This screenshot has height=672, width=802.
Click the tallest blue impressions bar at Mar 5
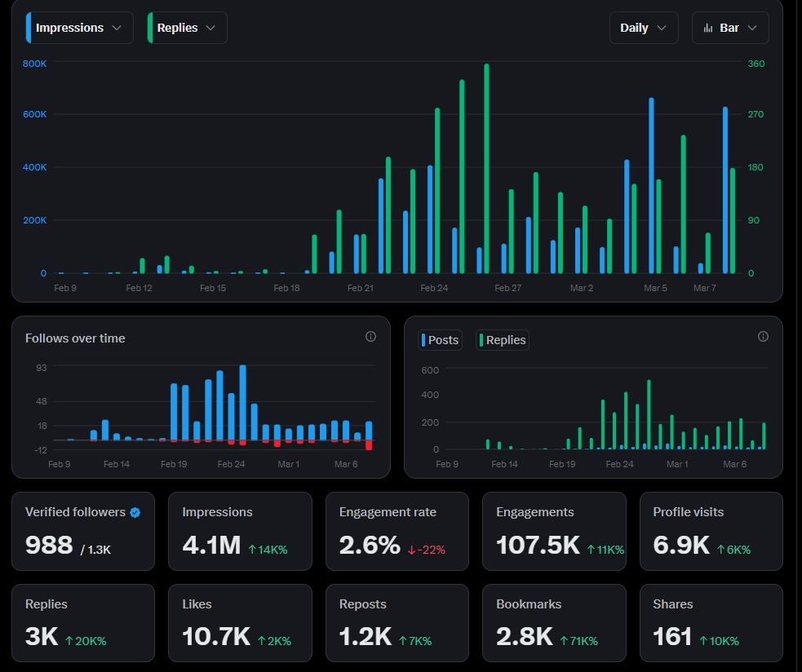(652, 186)
